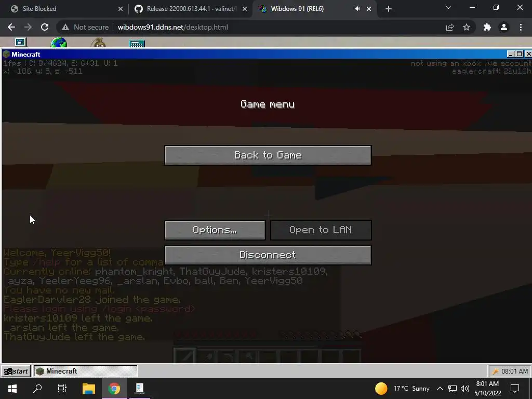
Task: Close the Wibdows 91 tab
Action: point(369,9)
